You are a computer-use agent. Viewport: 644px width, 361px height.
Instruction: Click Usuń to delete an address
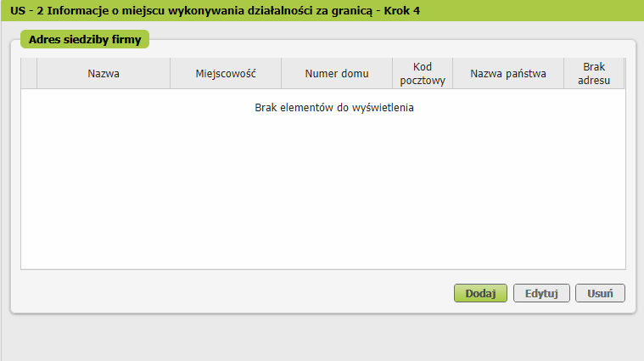(600, 293)
